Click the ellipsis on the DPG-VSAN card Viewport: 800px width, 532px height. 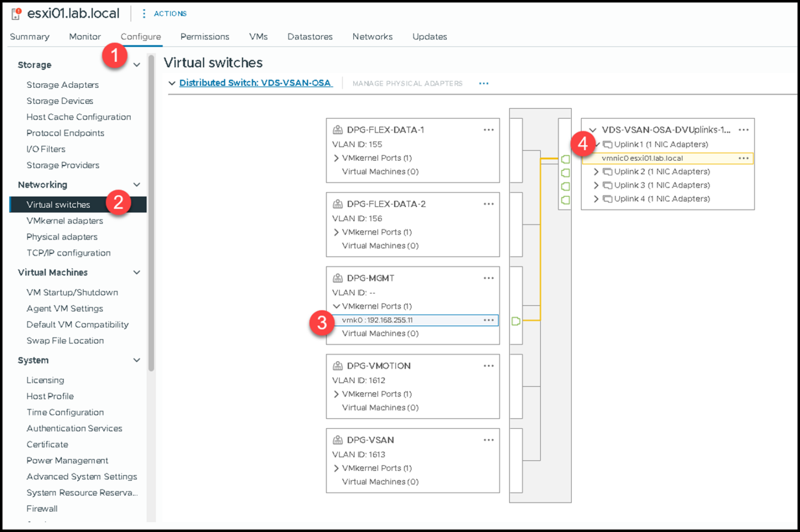click(489, 439)
